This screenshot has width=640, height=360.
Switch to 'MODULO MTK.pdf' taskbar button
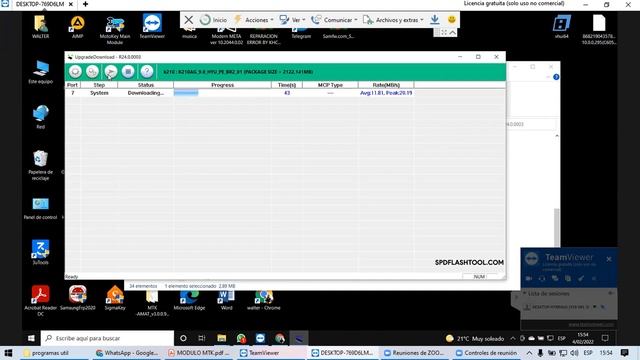(x=199, y=353)
